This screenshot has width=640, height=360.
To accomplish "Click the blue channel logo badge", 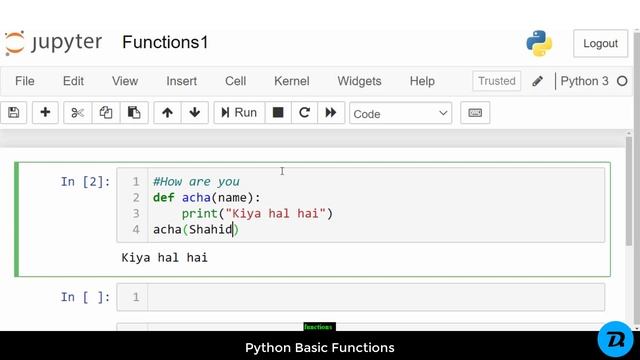I will [615, 339].
